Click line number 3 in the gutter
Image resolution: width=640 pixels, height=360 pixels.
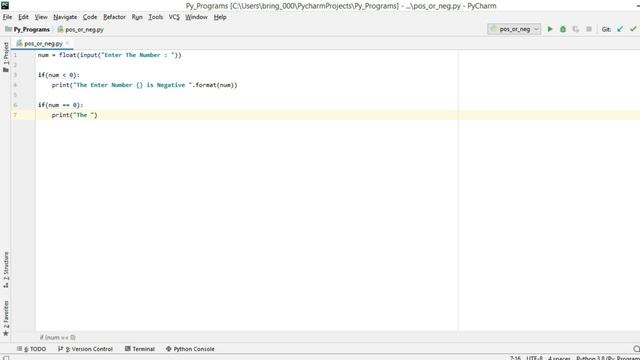[15, 75]
